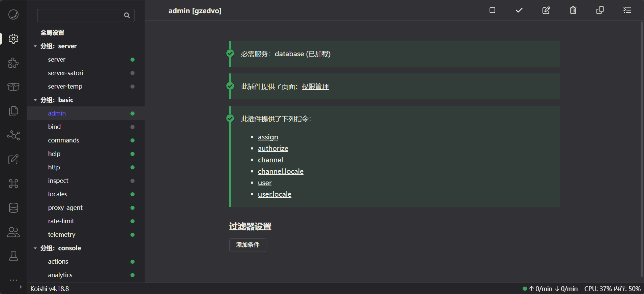Click the square stop icon in header
This screenshot has width=644, height=294.
pyautogui.click(x=492, y=10)
